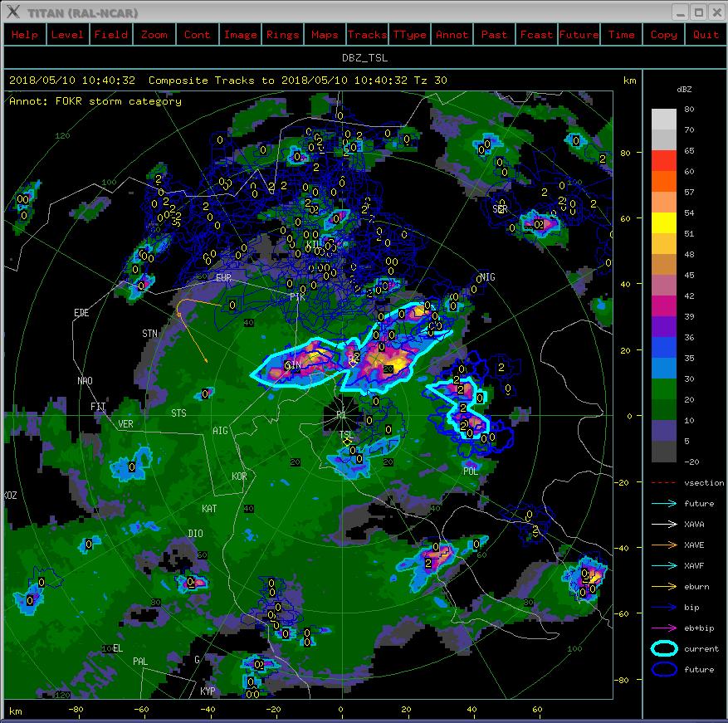Click the bright yellow dBZ scale segment

[x=664, y=223]
